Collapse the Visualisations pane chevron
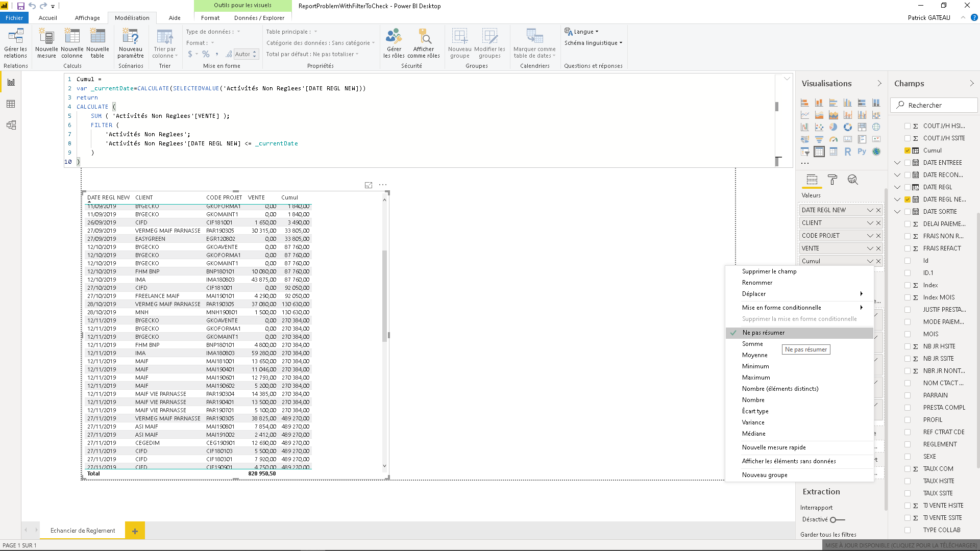This screenshot has width=980, height=551. (879, 84)
